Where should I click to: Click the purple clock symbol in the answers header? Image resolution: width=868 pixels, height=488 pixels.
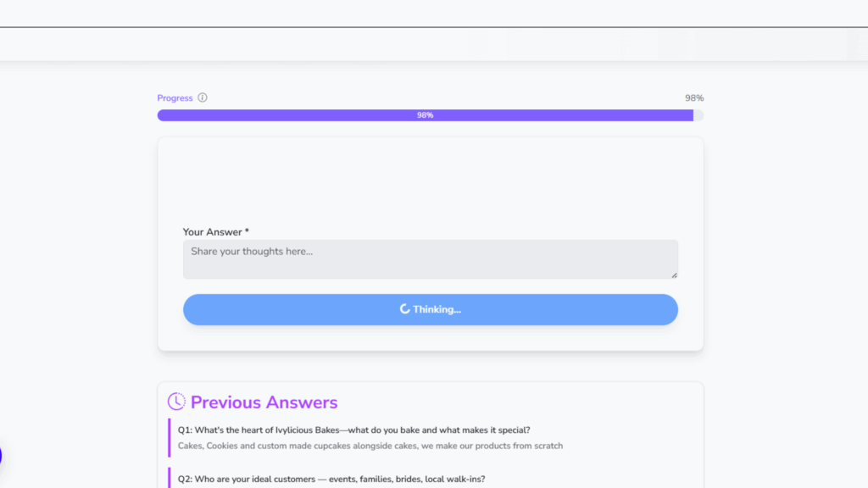(x=175, y=402)
